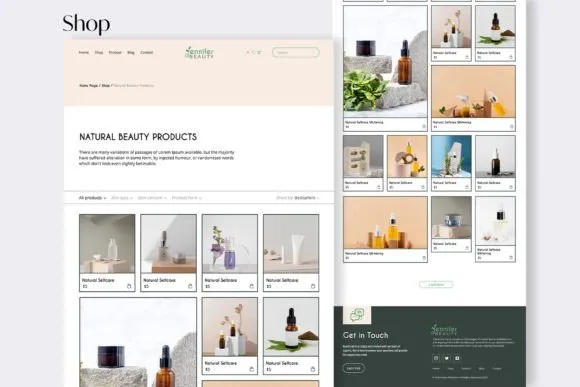Click the Product link in the footer
580x387 pixels.
coord(466,369)
